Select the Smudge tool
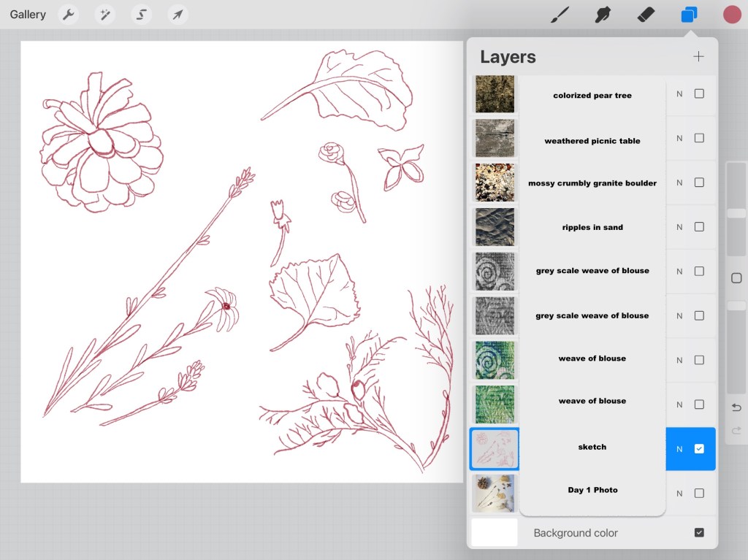The width and height of the screenshot is (748, 560). point(603,15)
